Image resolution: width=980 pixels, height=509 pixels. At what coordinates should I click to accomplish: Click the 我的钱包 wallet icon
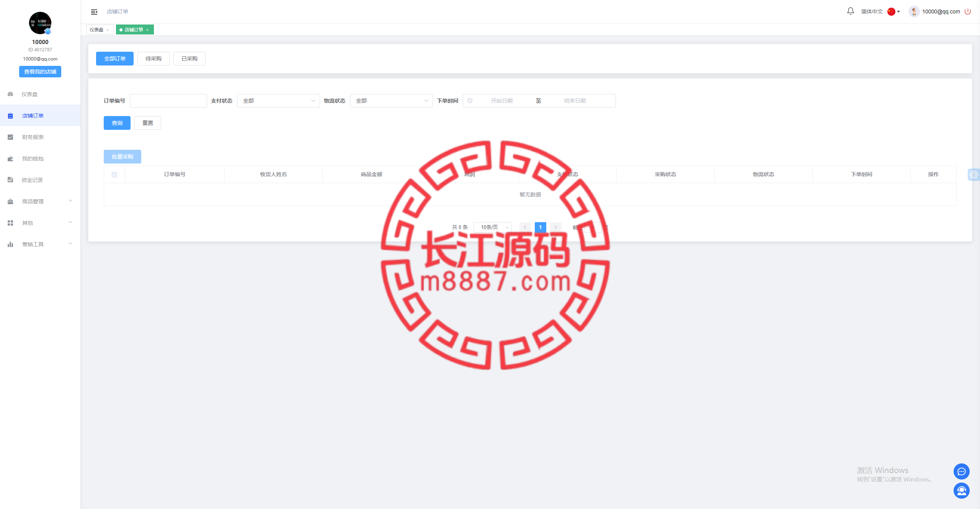10,159
